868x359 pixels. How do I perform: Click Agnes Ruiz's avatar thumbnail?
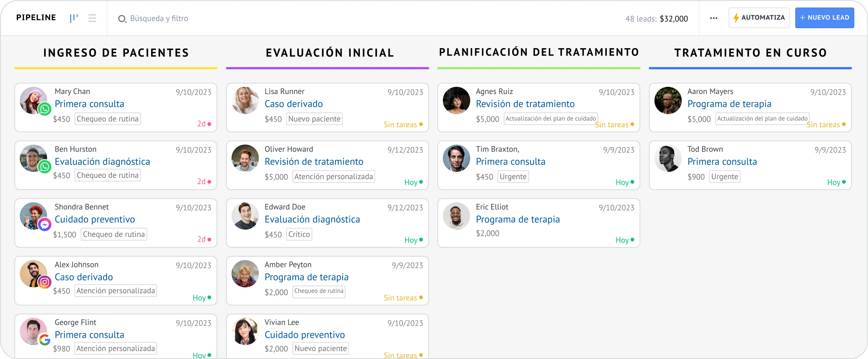pyautogui.click(x=456, y=101)
